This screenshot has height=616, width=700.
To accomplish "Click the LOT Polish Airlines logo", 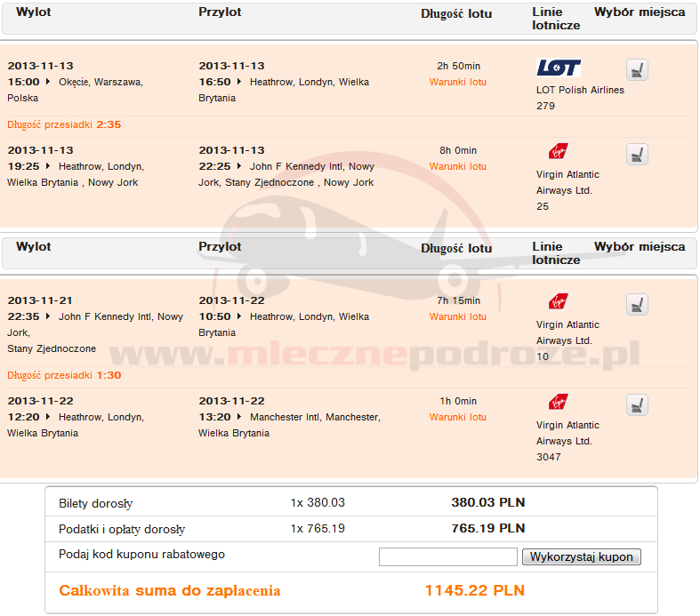I will (x=559, y=68).
